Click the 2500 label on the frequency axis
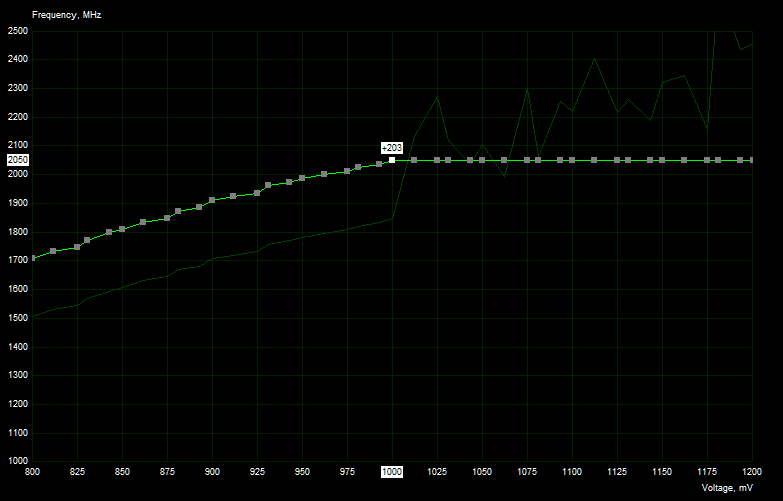Screen dimensions: 783x501 pyautogui.click(x=18, y=31)
